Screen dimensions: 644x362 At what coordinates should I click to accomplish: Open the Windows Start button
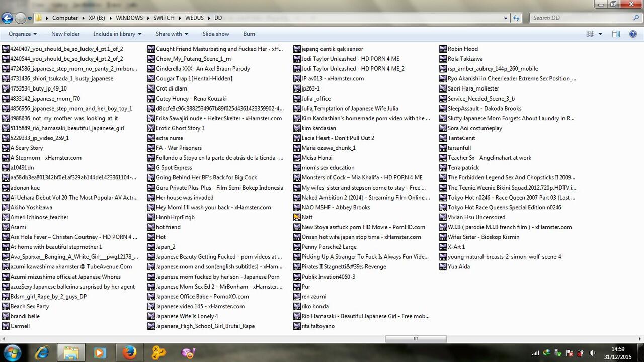click(12, 353)
